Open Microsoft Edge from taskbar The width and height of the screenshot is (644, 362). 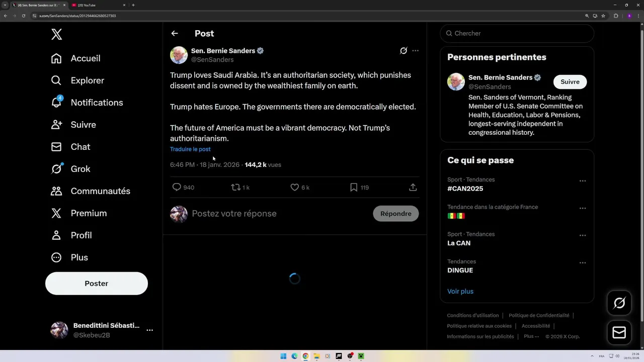click(294, 356)
